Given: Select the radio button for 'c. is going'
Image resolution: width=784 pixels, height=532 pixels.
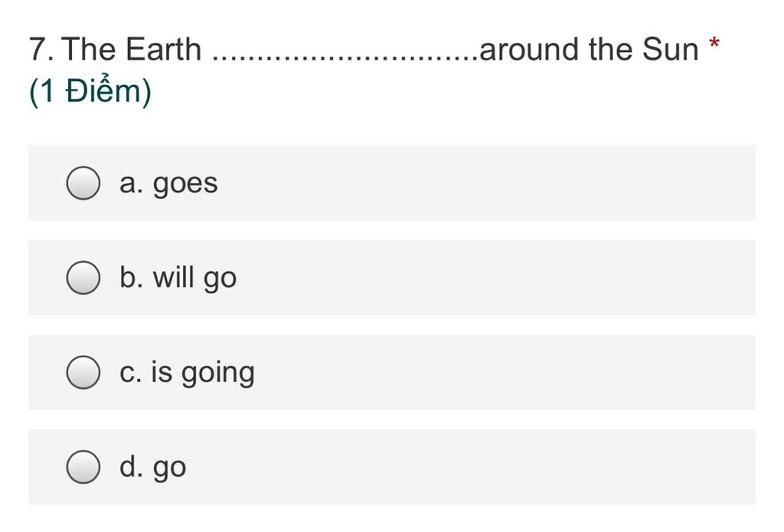Looking at the screenshot, I should click(83, 372).
